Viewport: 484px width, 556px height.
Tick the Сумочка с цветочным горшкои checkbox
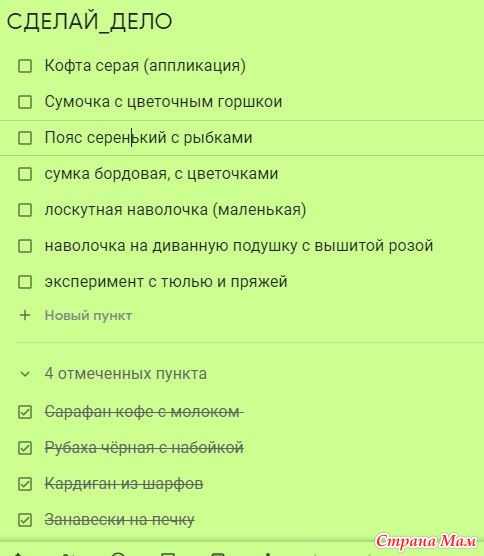(x=25, y=102)
